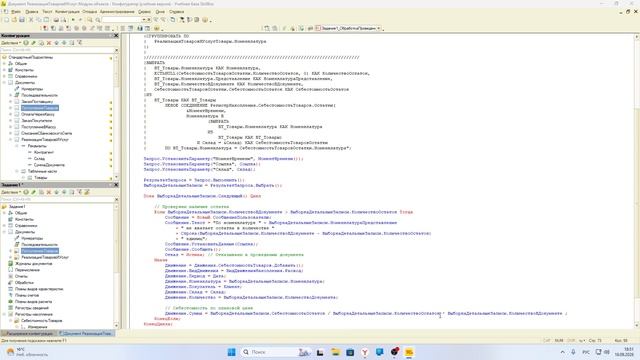Expand Последовательности in Конфигурация tree
The width and height of the screenshot is (640, 360).
(x=11, y=95)
